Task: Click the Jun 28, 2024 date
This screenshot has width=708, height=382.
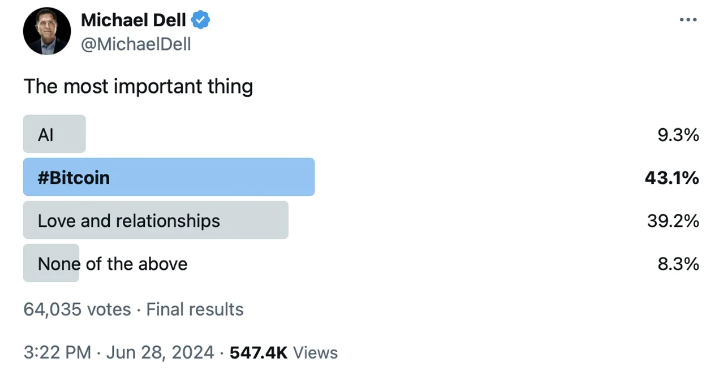Action: (x=160, y=353)
